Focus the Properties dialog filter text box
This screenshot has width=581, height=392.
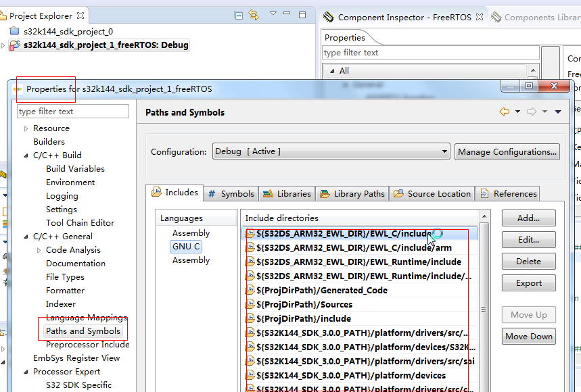(73, 111)
